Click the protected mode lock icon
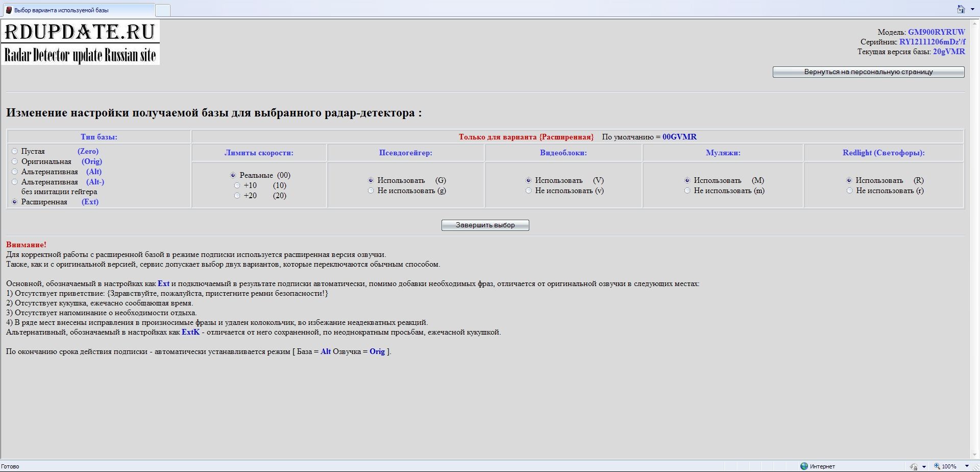Screen dimensions: 980x472 (914, 466)
